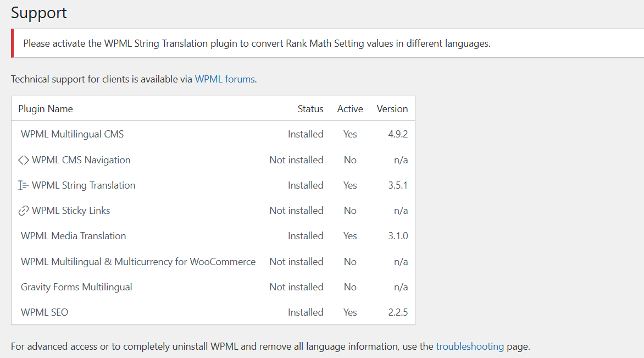This screenshot has width=644, height=358.
Task: Open the WPML forums link
Action: tap(225, 79)
